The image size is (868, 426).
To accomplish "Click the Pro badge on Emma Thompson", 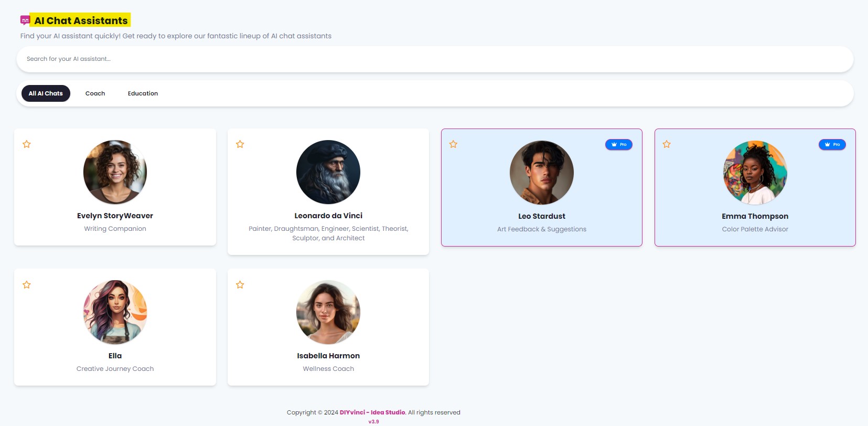I will pos(832,144).
